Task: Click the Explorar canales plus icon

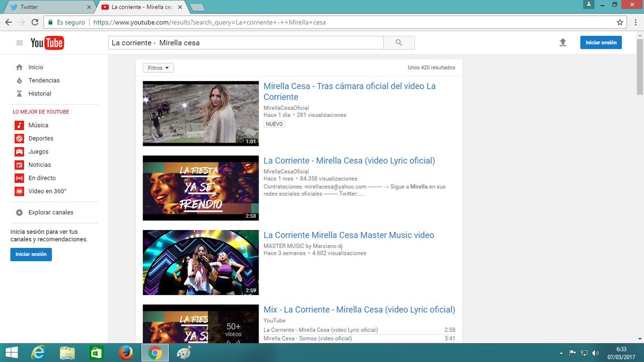Action: (x=19, y=212)
